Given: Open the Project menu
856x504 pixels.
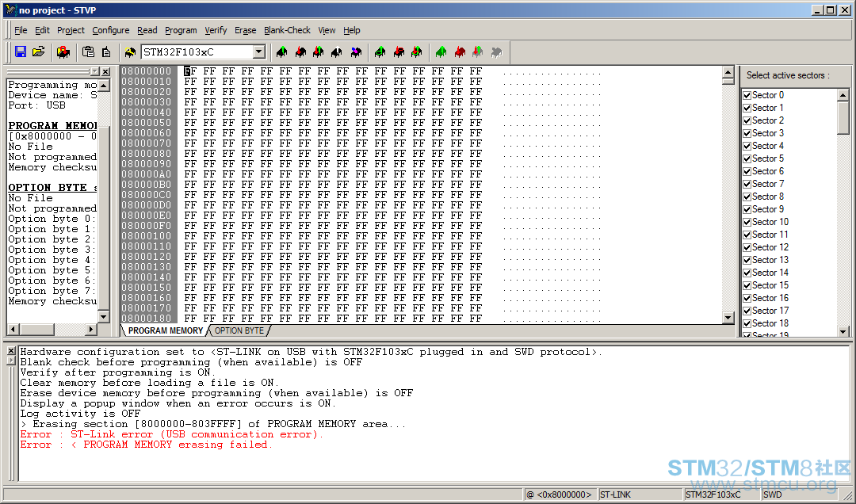Looking at the screenshot, I should tap(71, 30).
